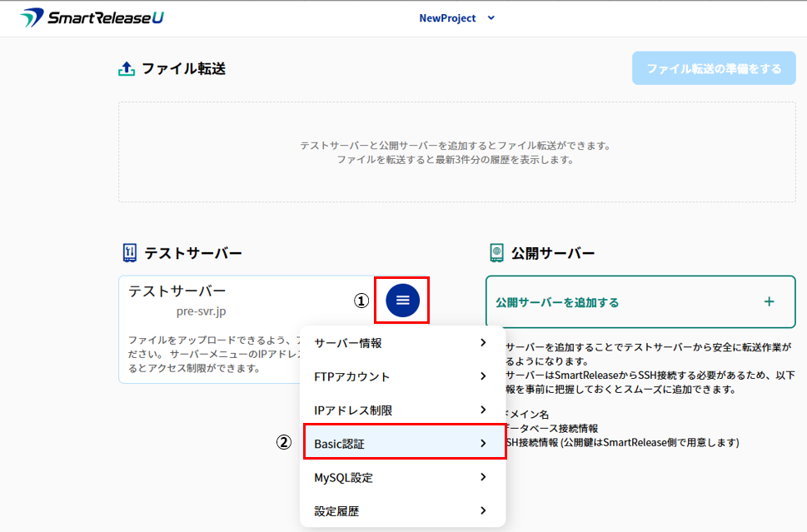Choose IPアドレス制限 menu entry
The image size is (807, 532).
coord(353,410)
